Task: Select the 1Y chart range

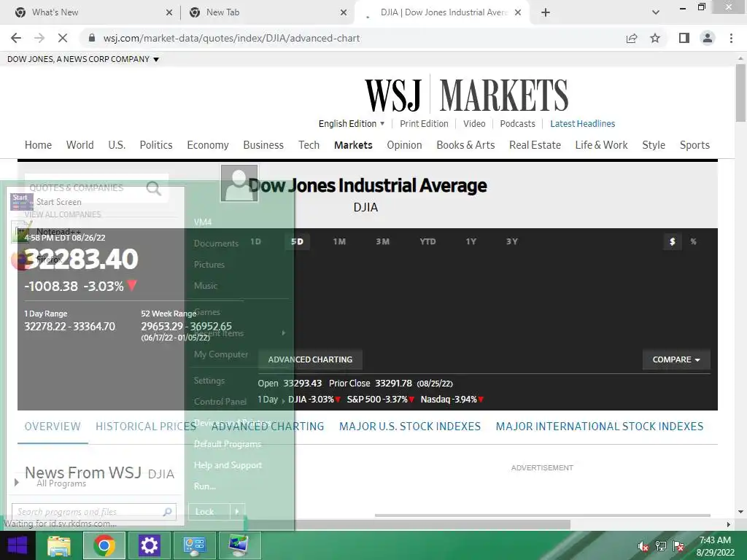Action: [471, 241]
